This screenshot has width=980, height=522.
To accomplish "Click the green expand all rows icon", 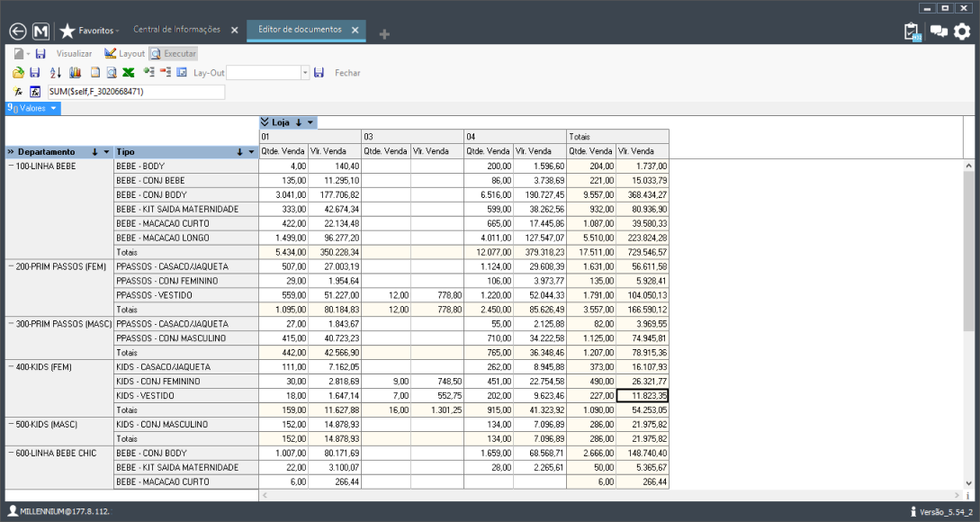I will [148, 73].
